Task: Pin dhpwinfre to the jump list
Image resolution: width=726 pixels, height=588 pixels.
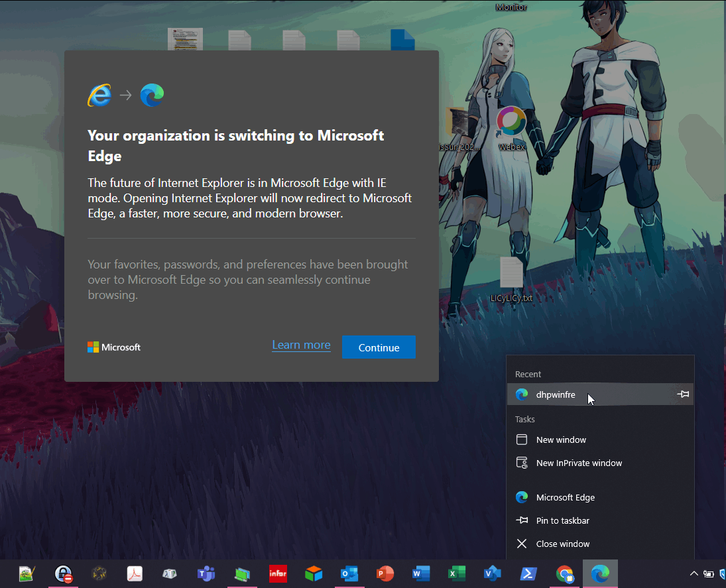Action: [x=683, y=394]
